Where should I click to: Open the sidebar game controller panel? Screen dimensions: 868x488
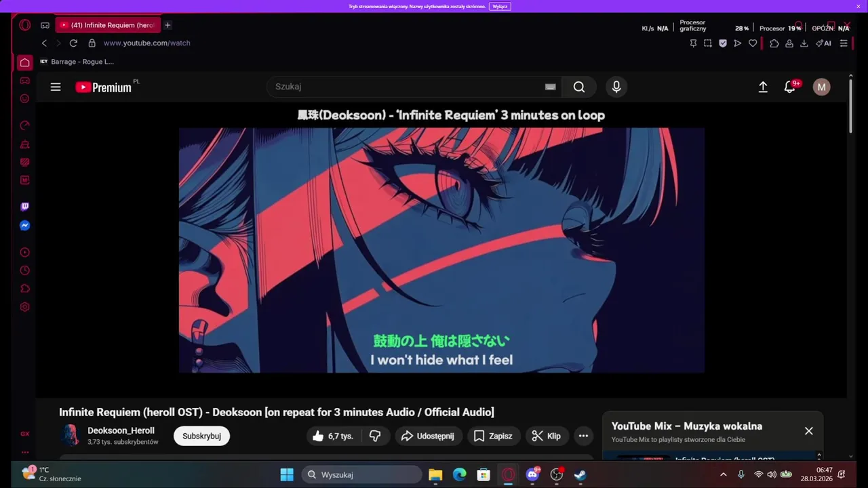[25, 81]
